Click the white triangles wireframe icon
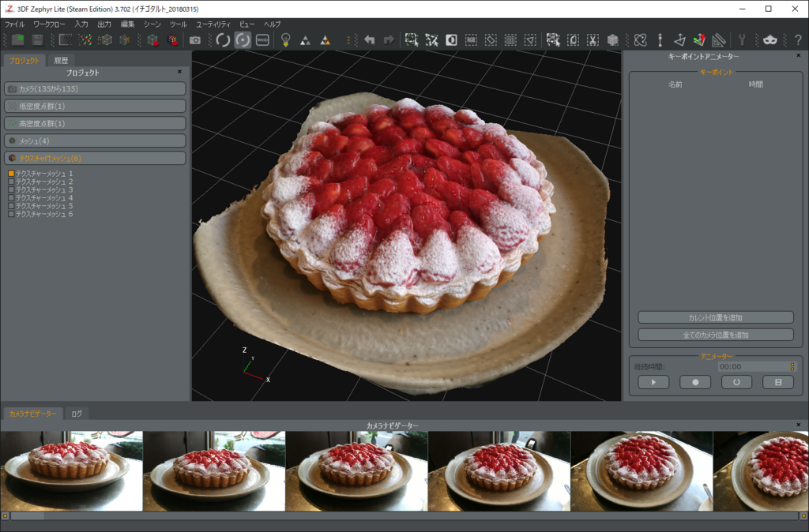809x532 pixels. [x=306, y=39]
